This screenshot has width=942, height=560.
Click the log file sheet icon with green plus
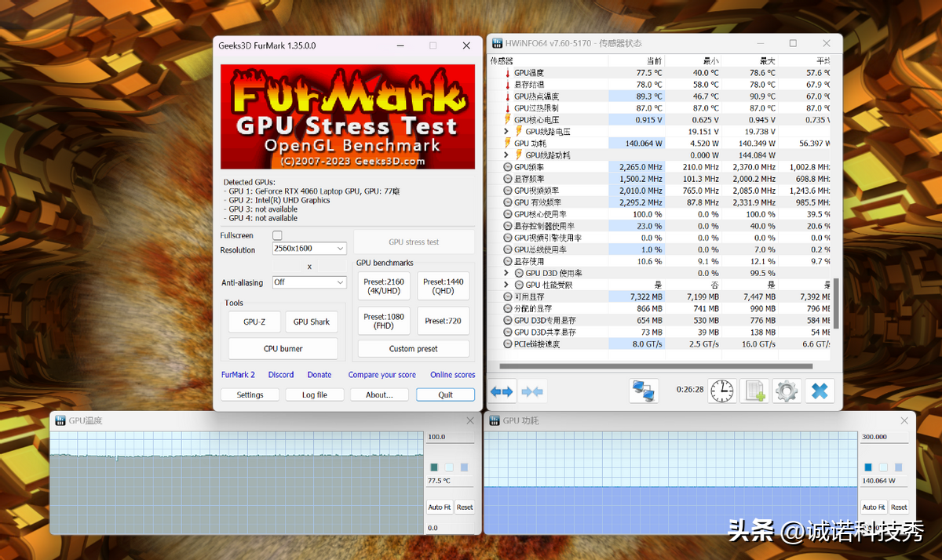pyautogui.click(x=754, y=391)
